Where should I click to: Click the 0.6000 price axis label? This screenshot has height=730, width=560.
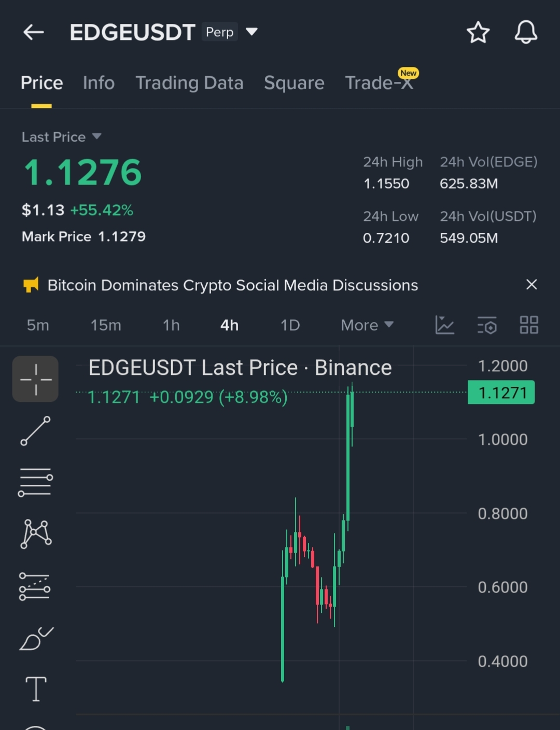pyautogui.click(x=502, y=587)
